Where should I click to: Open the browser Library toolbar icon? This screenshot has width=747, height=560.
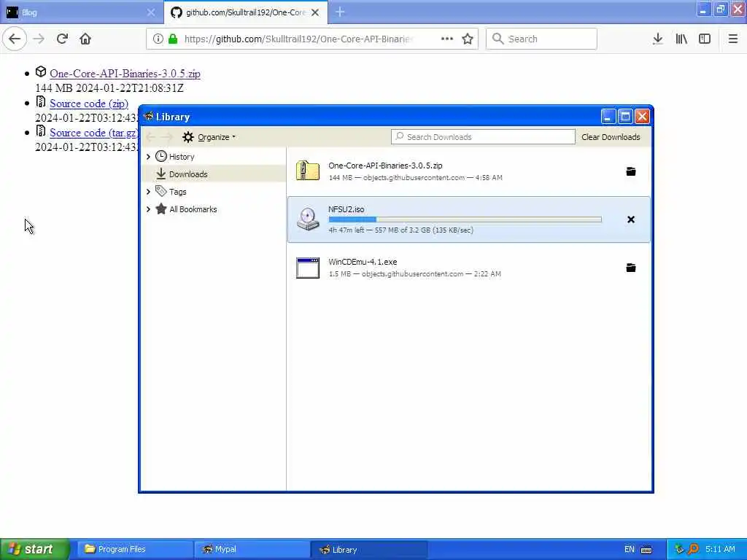pyautogui.click(x=681, y=39)
